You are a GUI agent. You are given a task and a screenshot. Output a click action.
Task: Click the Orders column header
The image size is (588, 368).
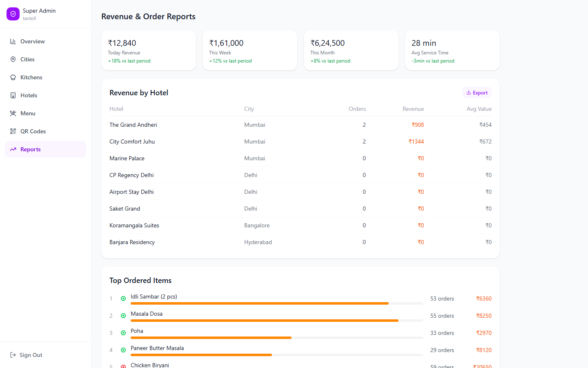(x=357, y=109)
